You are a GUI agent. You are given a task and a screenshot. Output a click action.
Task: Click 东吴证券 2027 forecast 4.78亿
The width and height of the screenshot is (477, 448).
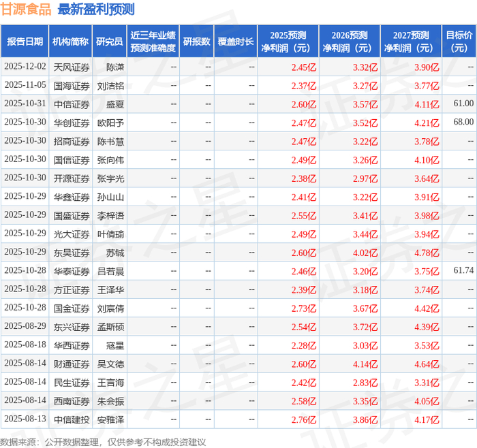tap(427, 253)
